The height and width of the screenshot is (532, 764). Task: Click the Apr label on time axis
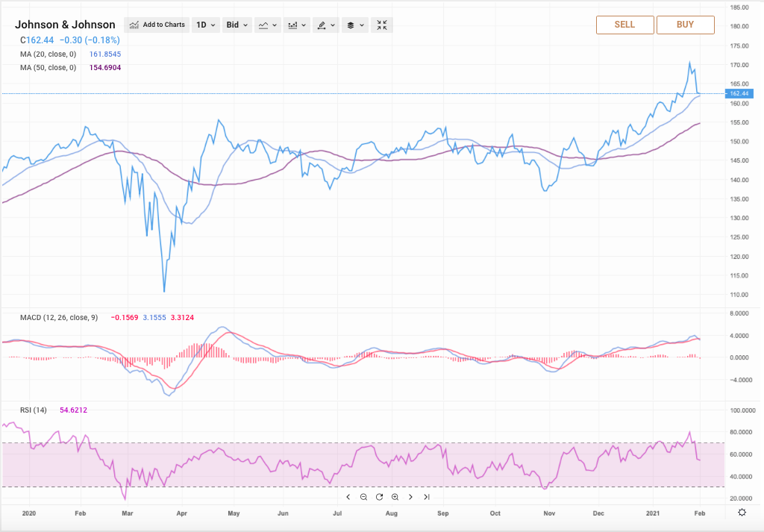tap(182, 513)
